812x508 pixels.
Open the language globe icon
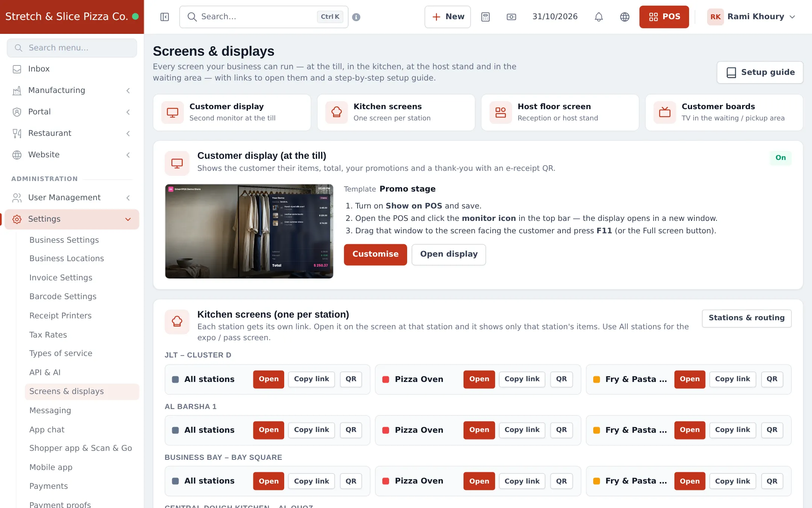[x=625, y=17]
